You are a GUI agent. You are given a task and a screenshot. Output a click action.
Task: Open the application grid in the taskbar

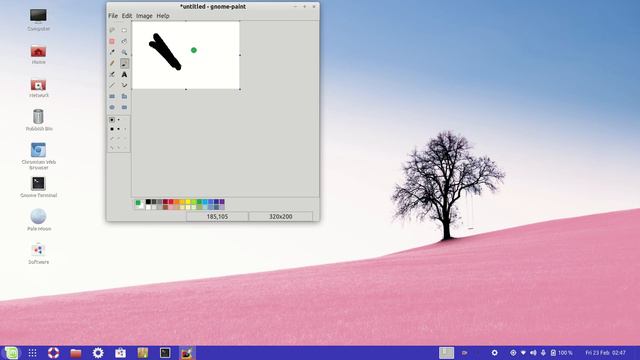click(33, 353)
